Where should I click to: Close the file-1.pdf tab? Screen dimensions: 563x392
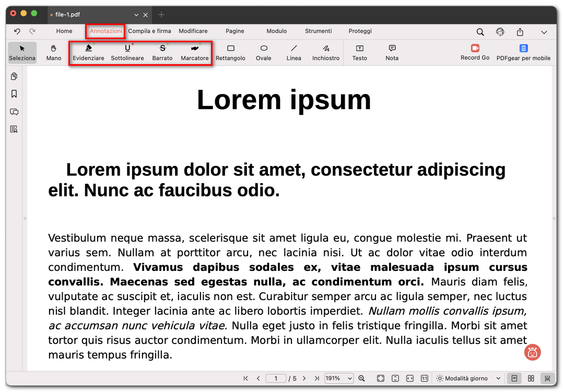coord(145,15)
